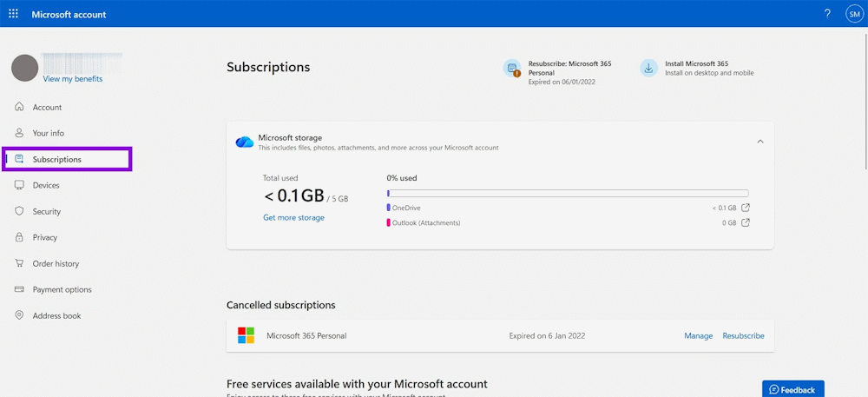Screen dimensions: 868x397
Task: Navigate to Privacy settings
Action: [x=45, y=237]
